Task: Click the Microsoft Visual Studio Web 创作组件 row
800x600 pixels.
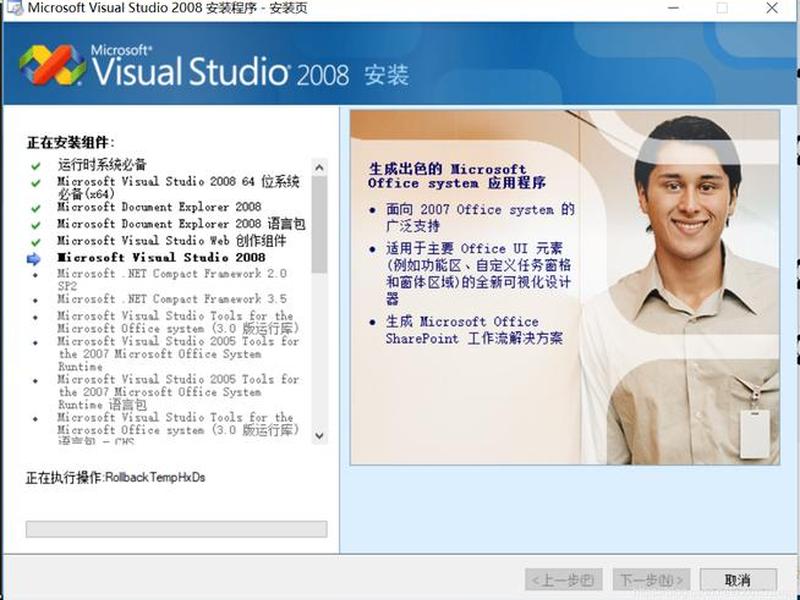Action: click(x=172, y=240)
